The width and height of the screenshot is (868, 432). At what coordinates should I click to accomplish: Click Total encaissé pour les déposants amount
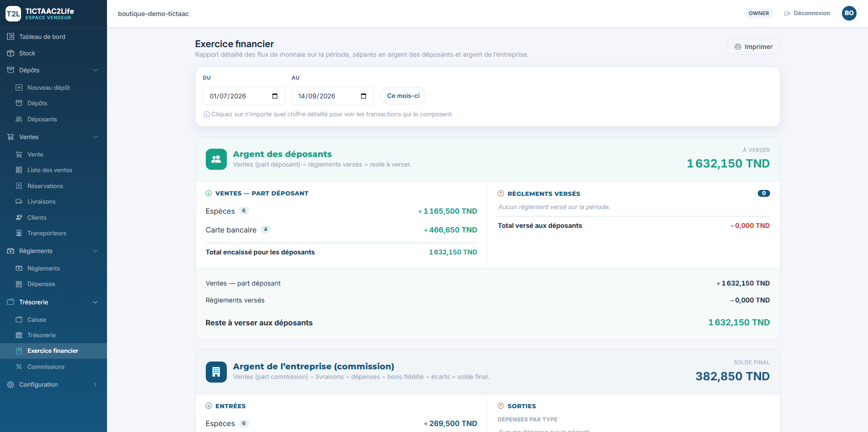[453, 252]
